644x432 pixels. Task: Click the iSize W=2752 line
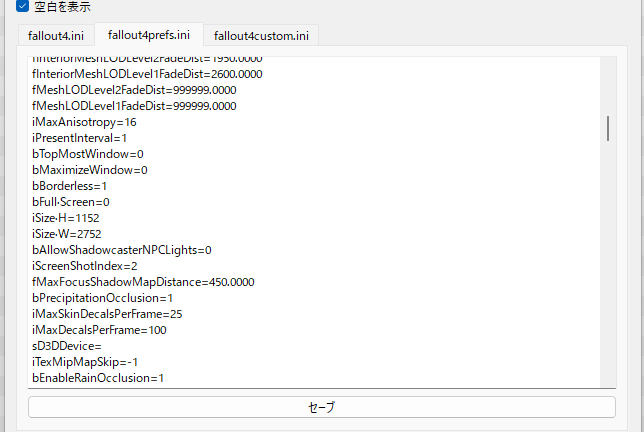67,234
